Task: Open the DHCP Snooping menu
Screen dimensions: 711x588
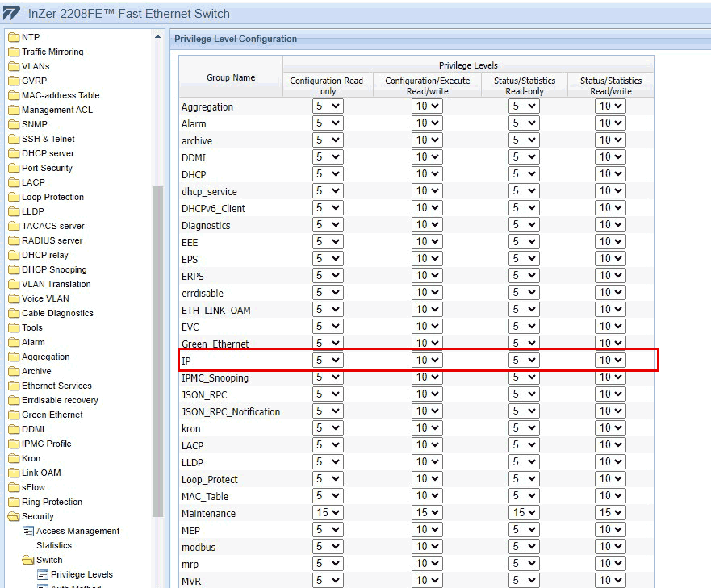Action: 54,269
